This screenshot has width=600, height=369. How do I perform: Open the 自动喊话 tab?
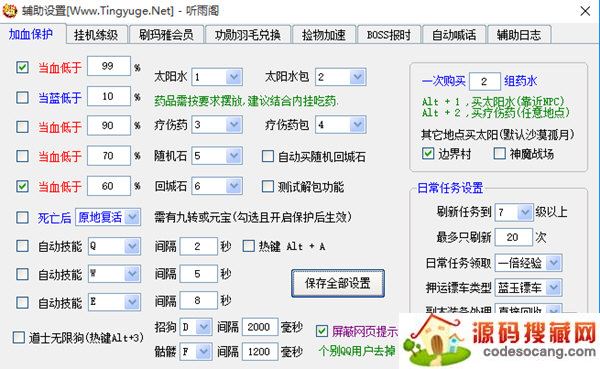454,35
